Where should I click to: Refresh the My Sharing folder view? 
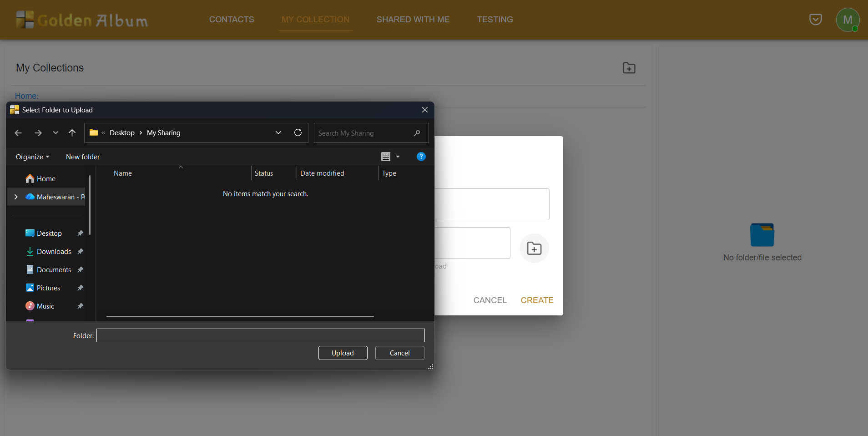[x=298, y=132]
